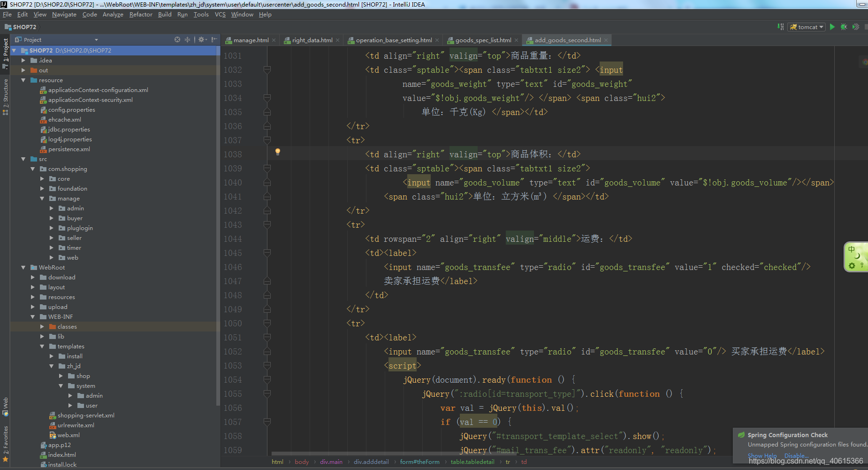
Task: Expand the foundation package
Action: click(x=42, y=188)
